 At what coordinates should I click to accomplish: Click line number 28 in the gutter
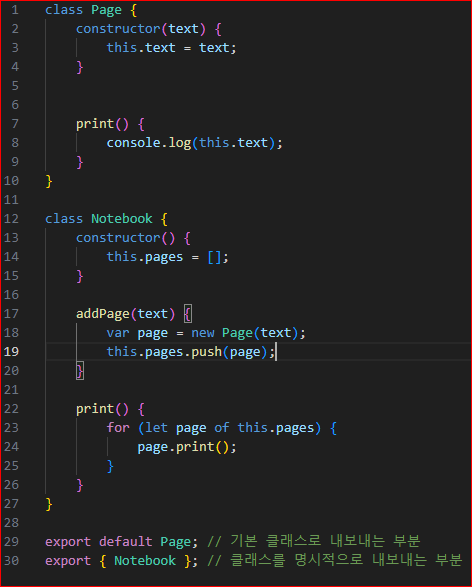tap(11, 523)
